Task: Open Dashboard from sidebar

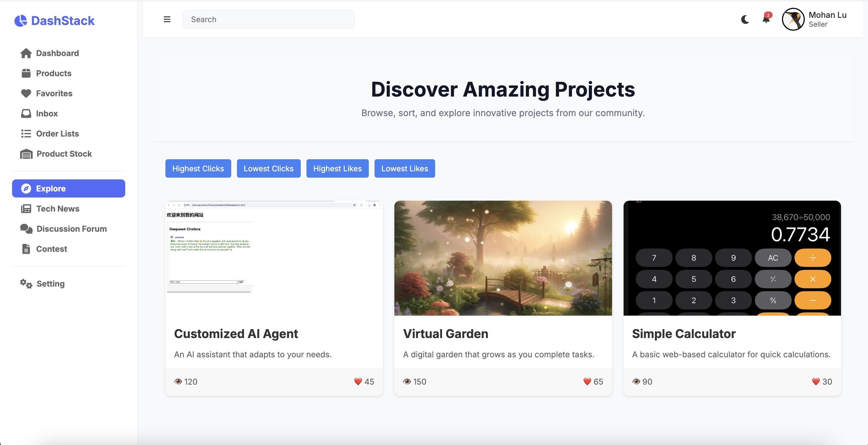Action: click(57, 53)
